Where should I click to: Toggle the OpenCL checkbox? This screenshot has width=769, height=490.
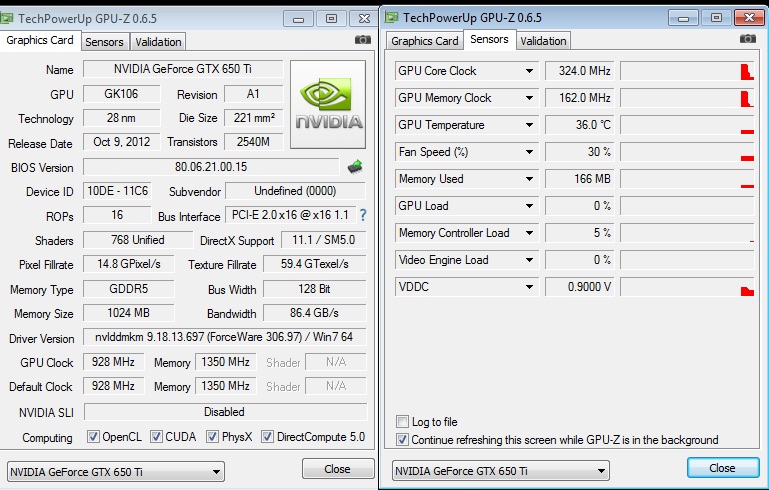click(x=93, y=437)
